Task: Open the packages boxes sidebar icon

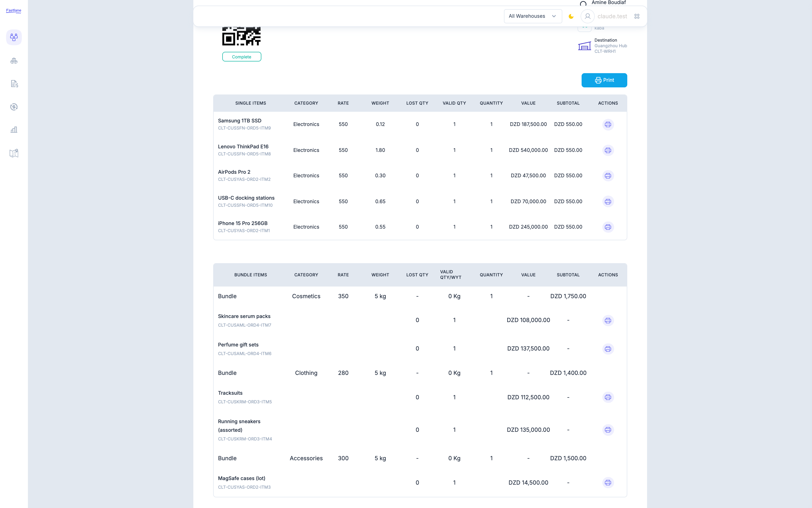Action: click(x=14, y=61)
